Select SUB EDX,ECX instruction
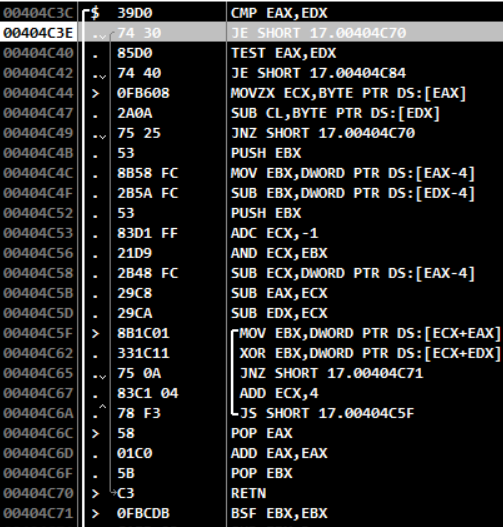This screenshot has width=503, height=527. click(279, 313)
